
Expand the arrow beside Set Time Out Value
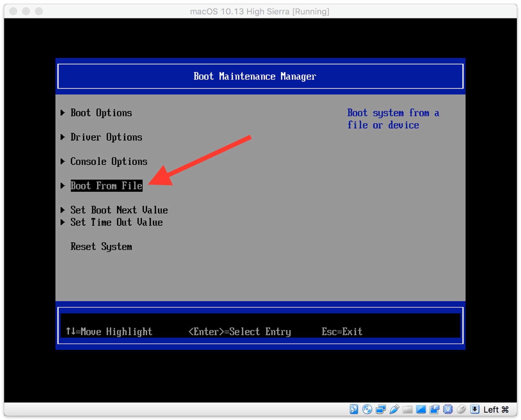[x=63, y=222]
